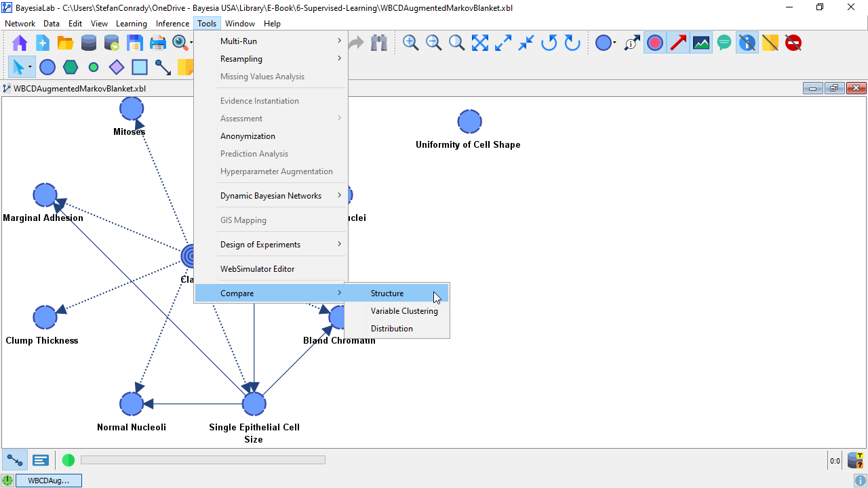This screenshot has height=488, width=868.
Task: Click the Normal Nucleoli node
Action: [x=132, y=404]
